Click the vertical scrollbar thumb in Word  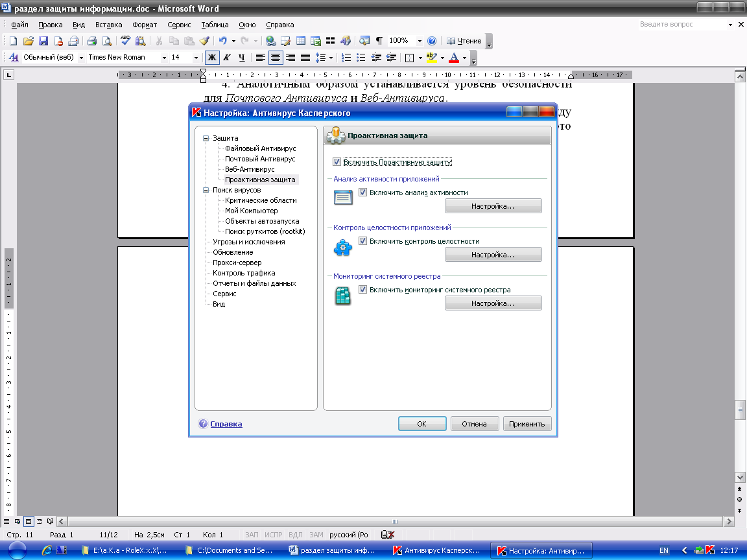point(740,410)
